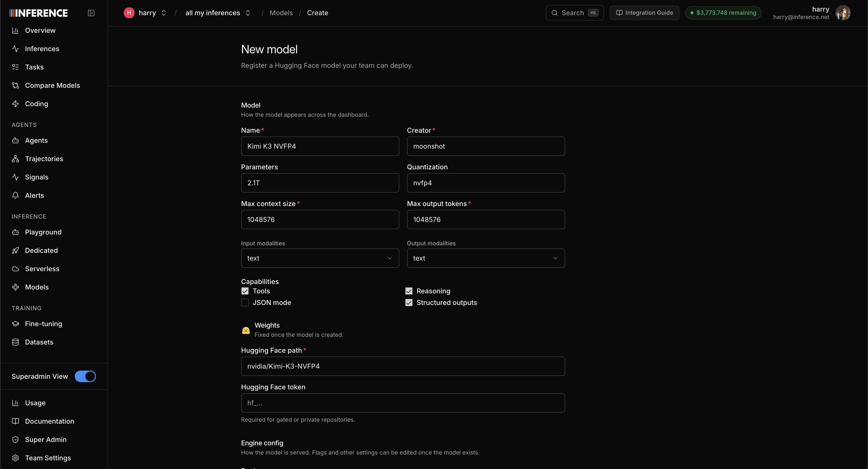Click the Fine-tuning graduation cap icon
This screenshot has height=469, width=868.
click(15, 324)
